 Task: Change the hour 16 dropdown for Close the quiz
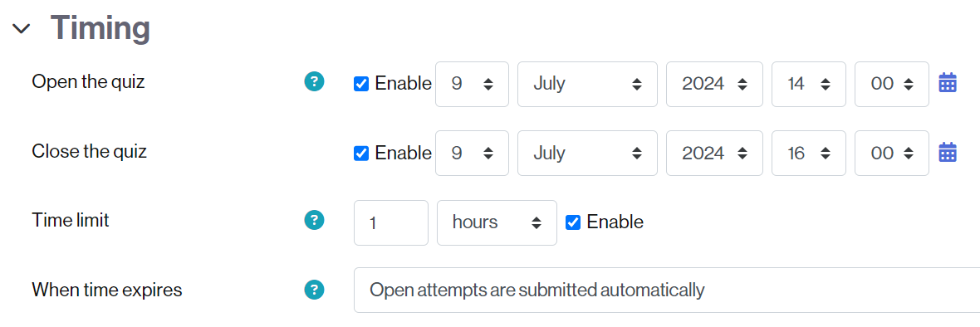[809, 153]
